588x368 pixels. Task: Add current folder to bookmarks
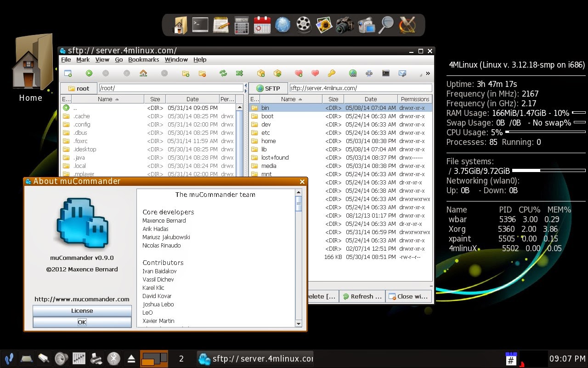tap(299, 73)
